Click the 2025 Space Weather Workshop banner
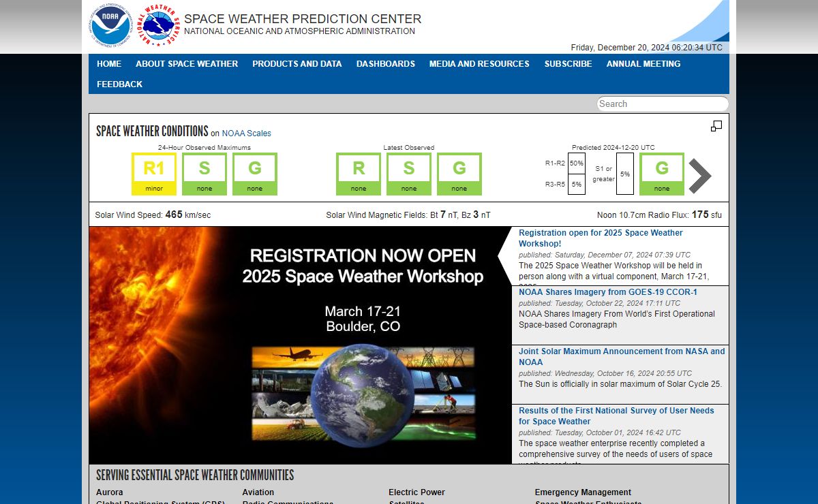Viewport: 818px width, 504px height. click(300, 345)
